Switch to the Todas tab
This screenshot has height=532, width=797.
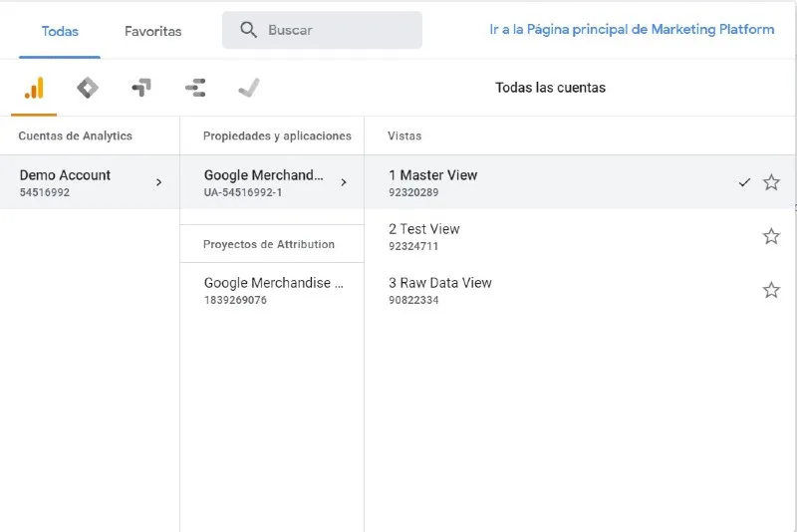(x=60, y=32)
